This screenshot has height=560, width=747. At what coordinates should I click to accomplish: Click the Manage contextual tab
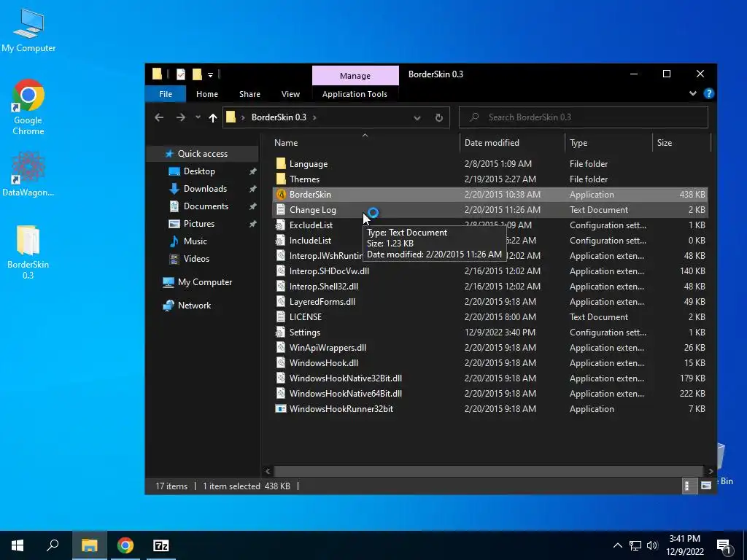click(x=355, y=76)
